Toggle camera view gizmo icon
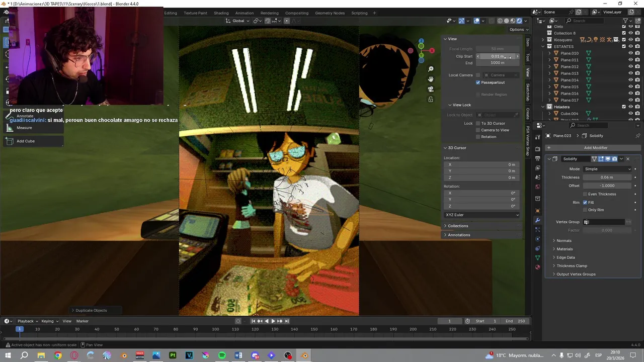The width and height of the screenshot is (644, 362). coord(431,89)
